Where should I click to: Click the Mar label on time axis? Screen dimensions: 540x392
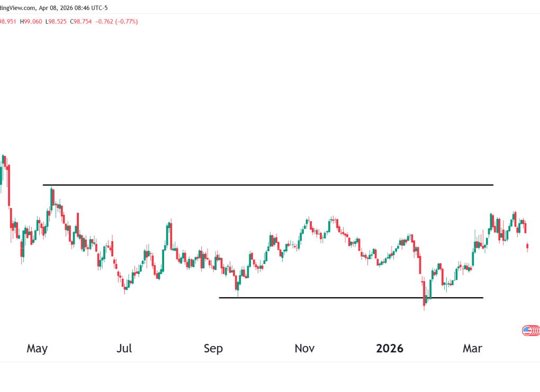[x=472, y=349]
